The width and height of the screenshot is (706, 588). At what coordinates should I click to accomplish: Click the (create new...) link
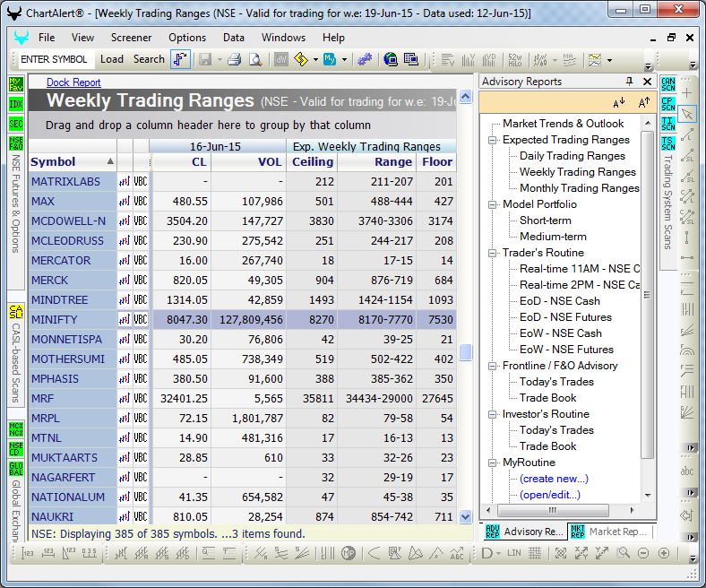click(x=554, y=479)
